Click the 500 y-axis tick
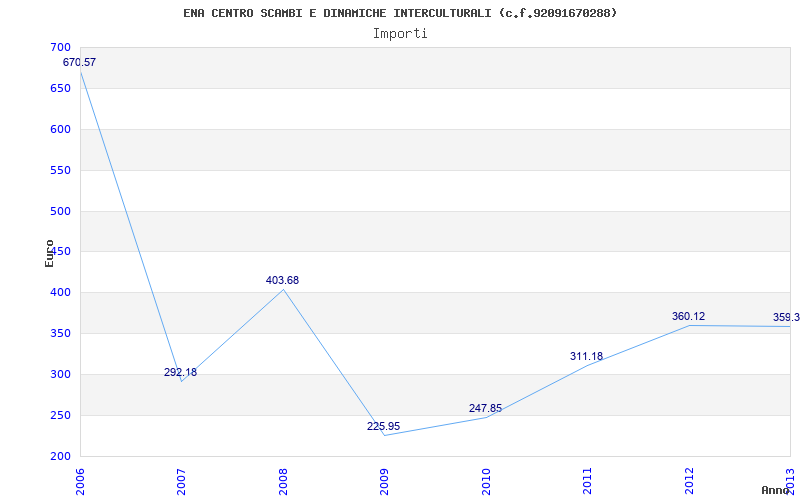Screen dimensions: 800x500 [x=60, y=211]
